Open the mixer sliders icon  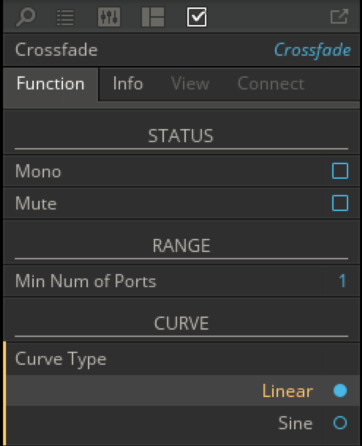pos(109,17)
